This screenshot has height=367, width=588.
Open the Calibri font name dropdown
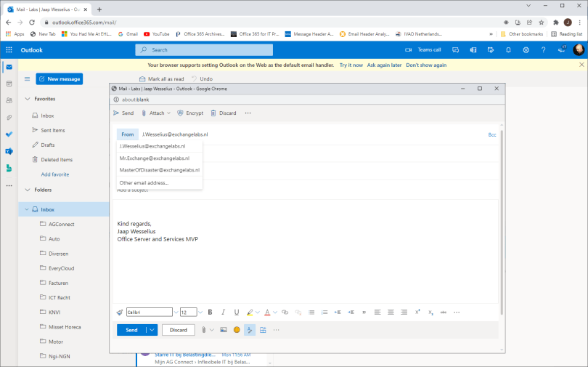[x=150, y=312]
